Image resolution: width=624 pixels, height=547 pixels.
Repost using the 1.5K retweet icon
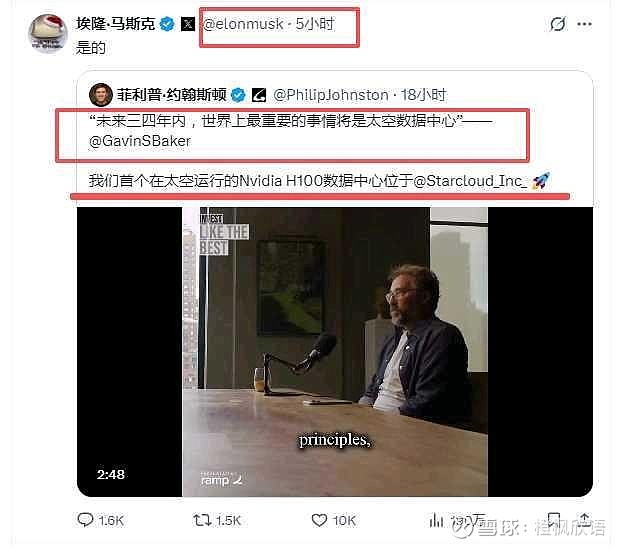[x=202, y=520]
